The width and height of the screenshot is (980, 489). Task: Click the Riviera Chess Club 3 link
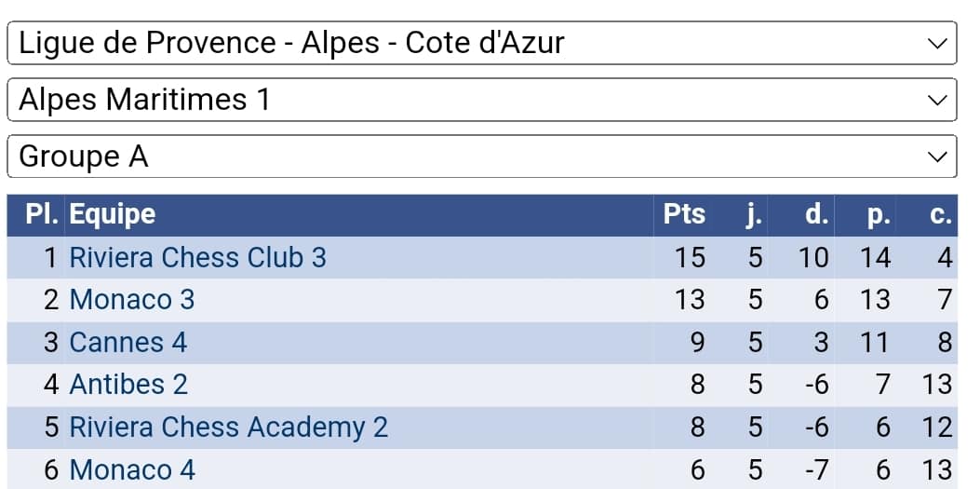tap(197, 257)
